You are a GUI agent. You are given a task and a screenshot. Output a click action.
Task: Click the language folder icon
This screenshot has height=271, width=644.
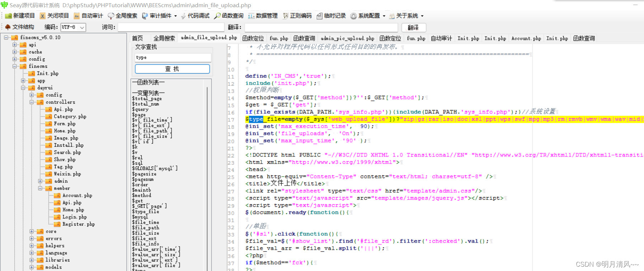coord(40,253)
